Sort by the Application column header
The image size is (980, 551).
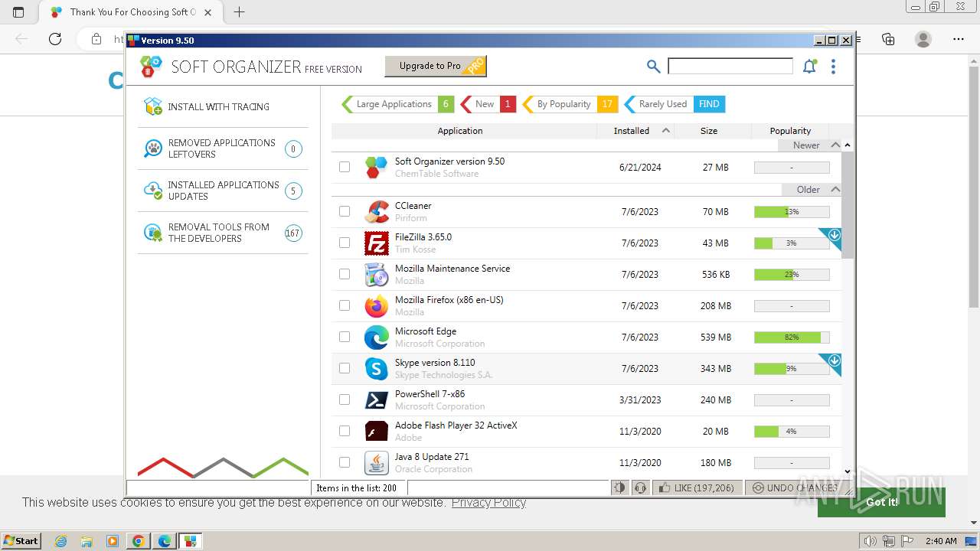pos(459,131)
